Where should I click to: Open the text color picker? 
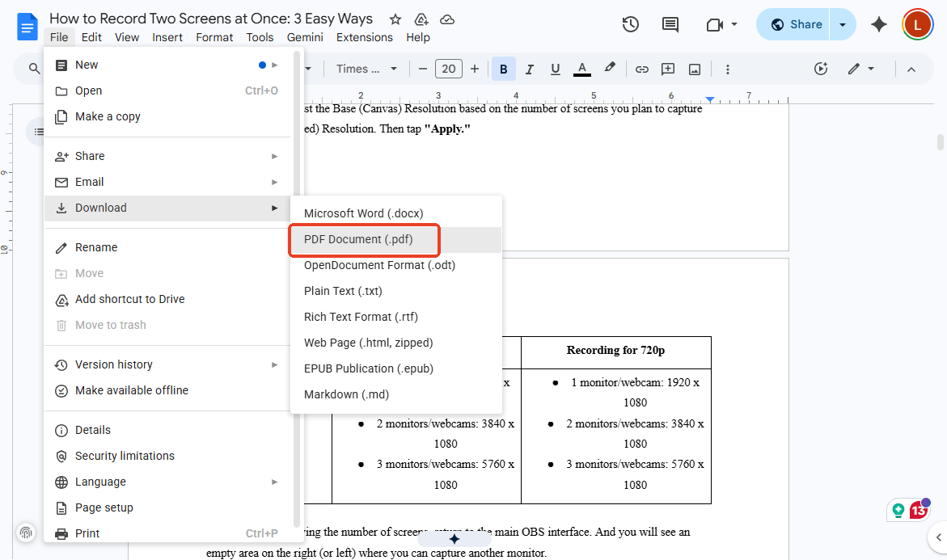[581, 69]
